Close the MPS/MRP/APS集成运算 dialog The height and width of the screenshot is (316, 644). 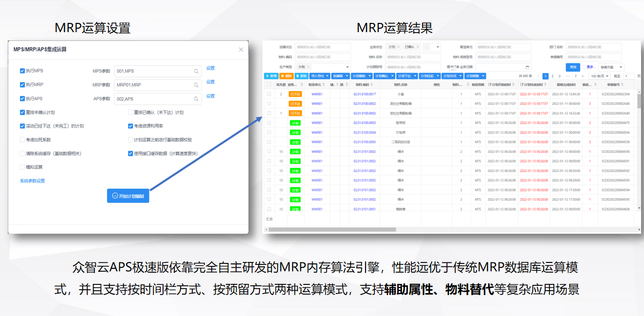point(241,50)
